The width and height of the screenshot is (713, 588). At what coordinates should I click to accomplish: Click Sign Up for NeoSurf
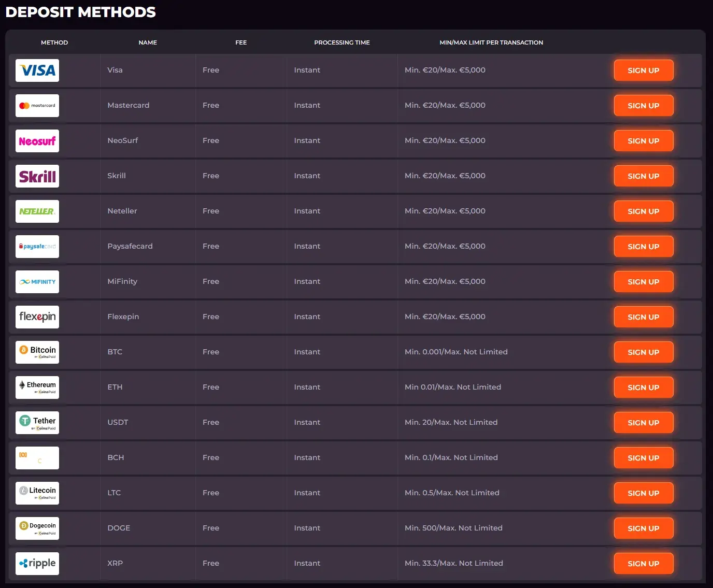[x=644, y=141]
